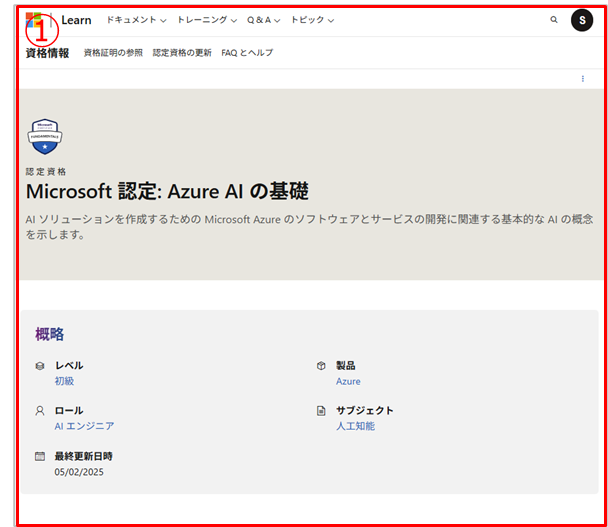Click the box icon beside 製品
Viewport: 608px width, 527px height.
click(x=321, y=366)
